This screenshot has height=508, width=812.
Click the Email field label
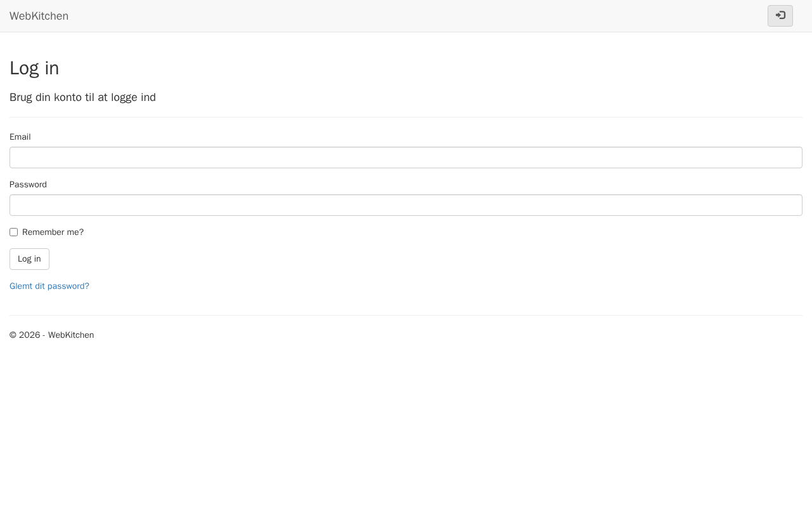(x=20, y=137)
